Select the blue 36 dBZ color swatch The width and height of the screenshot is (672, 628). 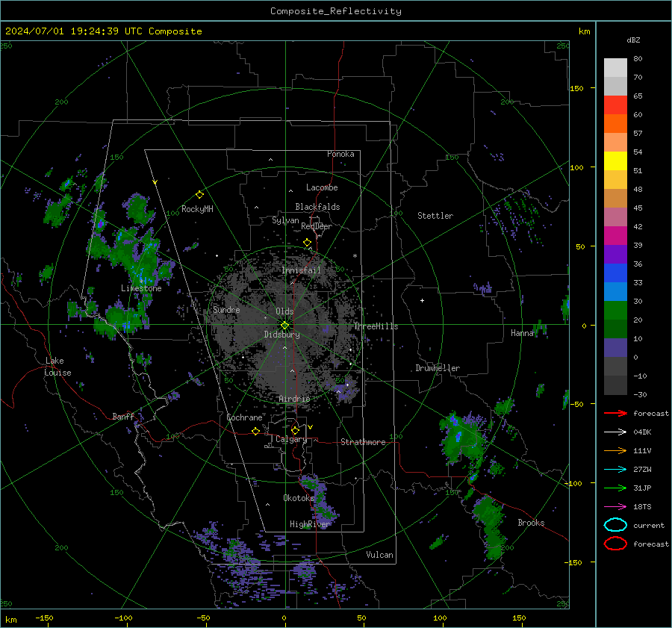[615, 273]
